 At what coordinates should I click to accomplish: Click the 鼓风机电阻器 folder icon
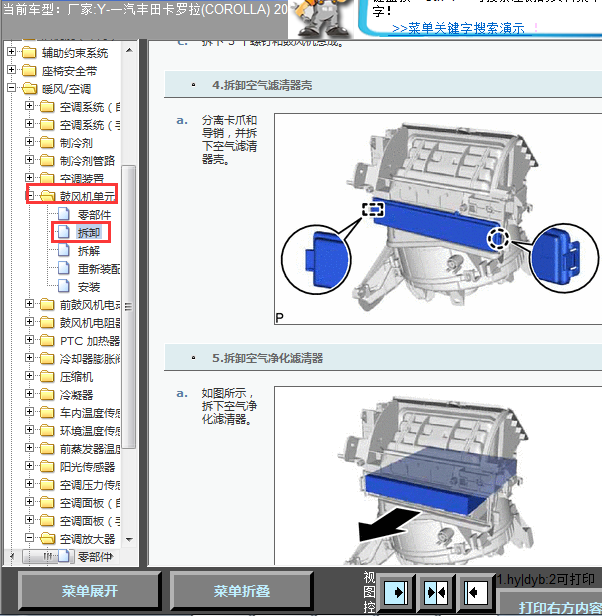pyautogui.click(x=47, y=323)
